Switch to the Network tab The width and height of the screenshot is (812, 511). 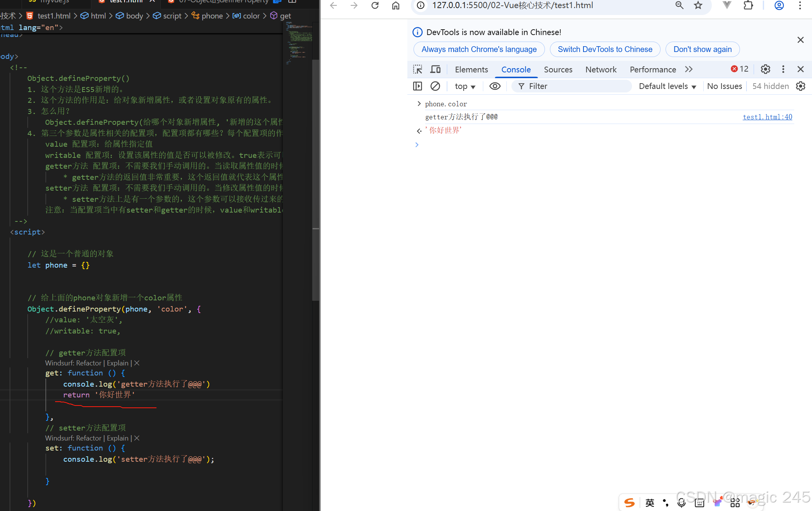601,69
